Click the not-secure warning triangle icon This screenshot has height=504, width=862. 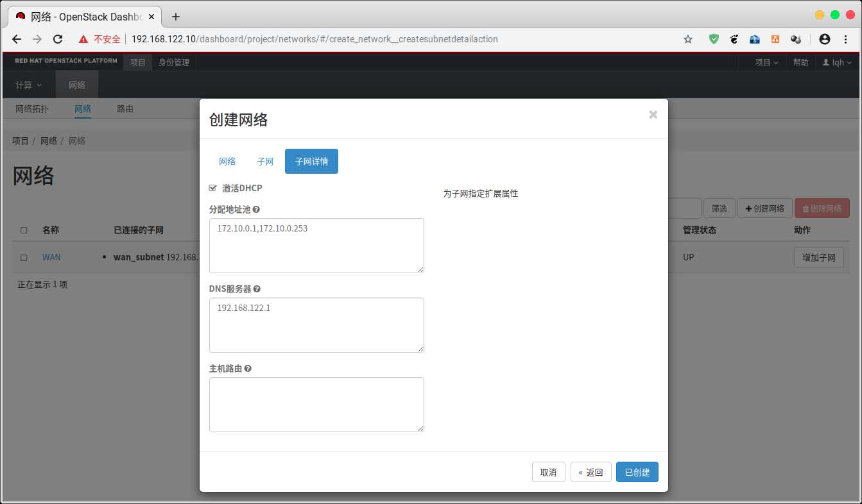point(83,39)
